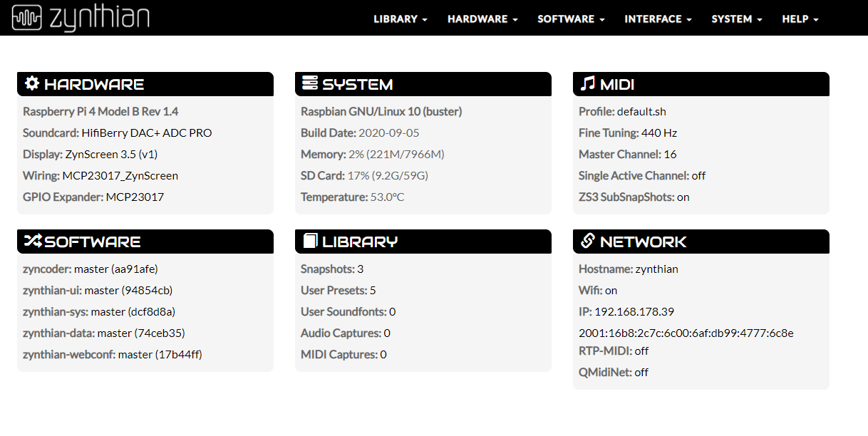Open the SYSTEM menu in the top navigation
The height and width of the screenshot is (436, 868).
click(x=737, y=19)
